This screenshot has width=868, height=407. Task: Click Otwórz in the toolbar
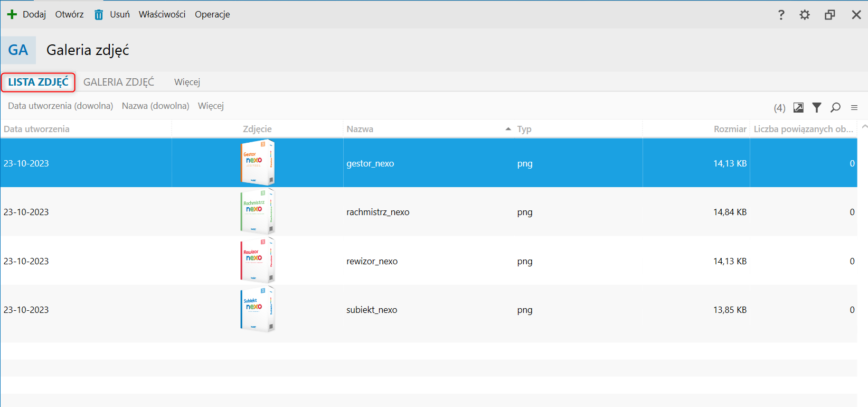(x=69, y=14)
